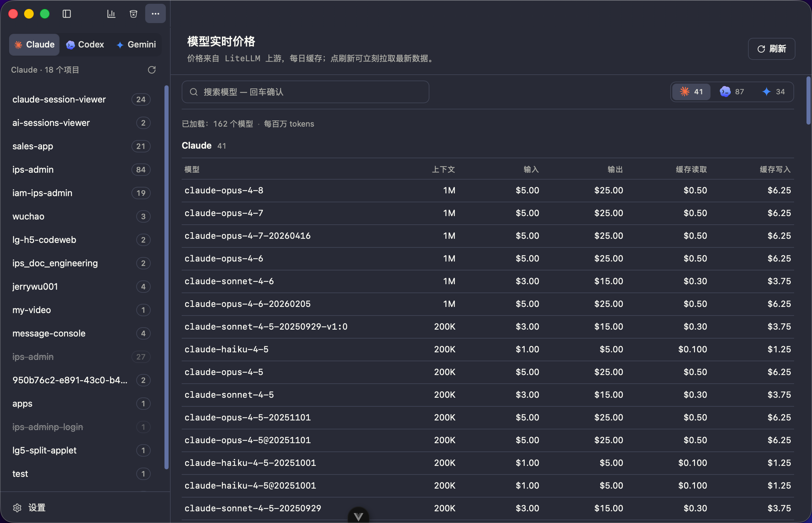This screenshot has width=812, height=523.
Task: Select the claude-sonnet-4-5 model name
Action: pos(229,395)
